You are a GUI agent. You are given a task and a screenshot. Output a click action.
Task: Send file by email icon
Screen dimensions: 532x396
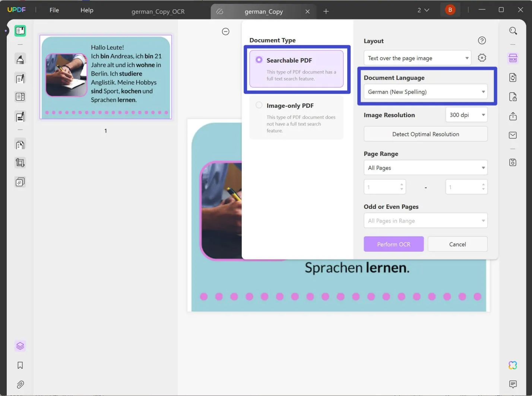(513, 135)
